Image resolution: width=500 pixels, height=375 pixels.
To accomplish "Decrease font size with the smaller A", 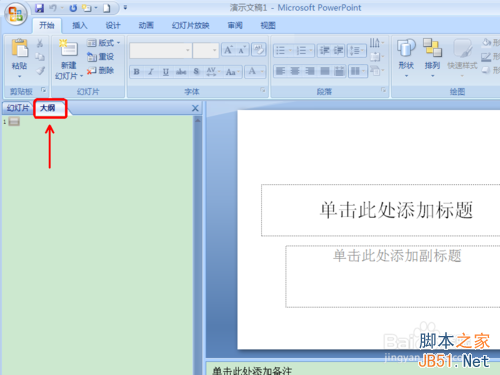I will (242, 50).
